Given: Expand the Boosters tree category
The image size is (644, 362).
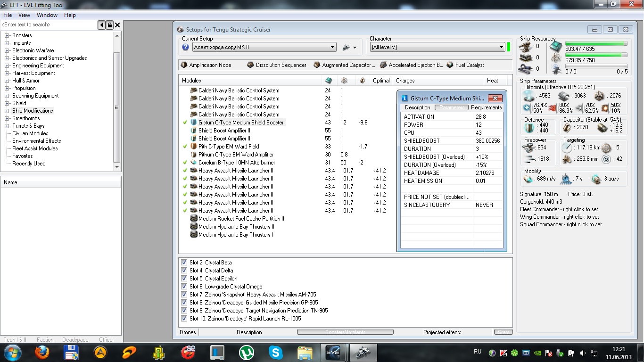Looking at the screenshot, I should point(7,35).
